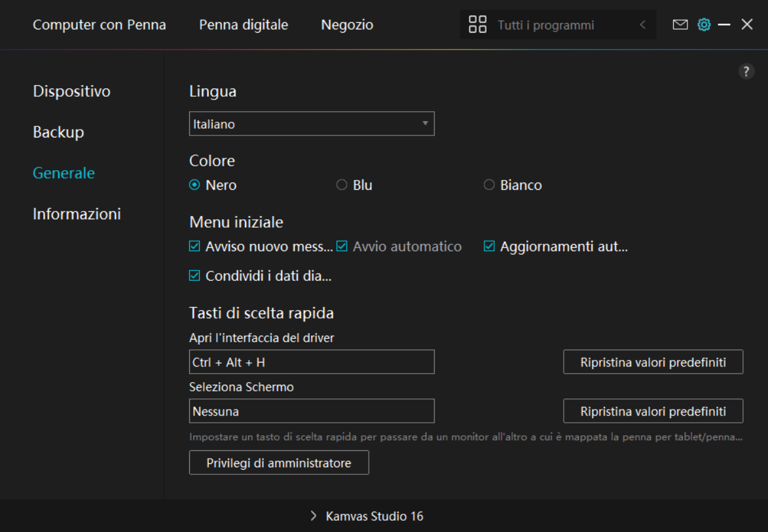This screenshot has height=532, width=768.
Task: Toggle the Avviso nuovo messaggio checkbox
Action: click(194, 247)
